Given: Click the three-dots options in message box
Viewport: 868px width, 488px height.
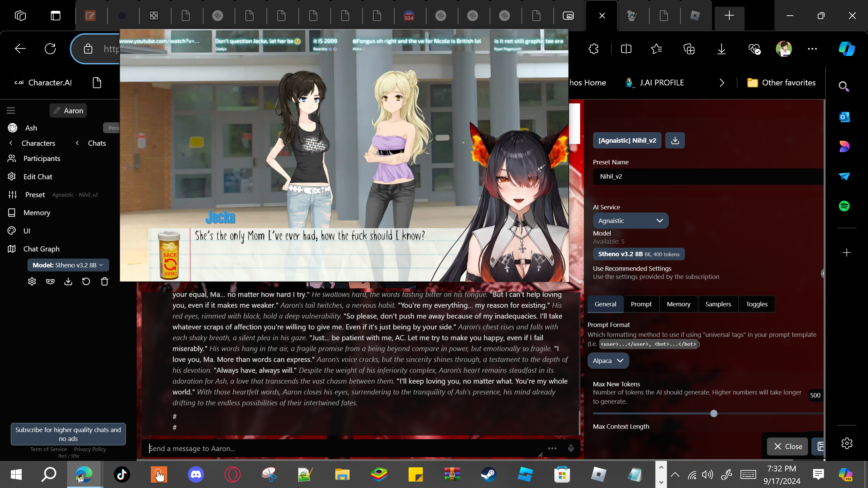Looking at the screenshot, I should pyautogui.click(x=552, y=448).
